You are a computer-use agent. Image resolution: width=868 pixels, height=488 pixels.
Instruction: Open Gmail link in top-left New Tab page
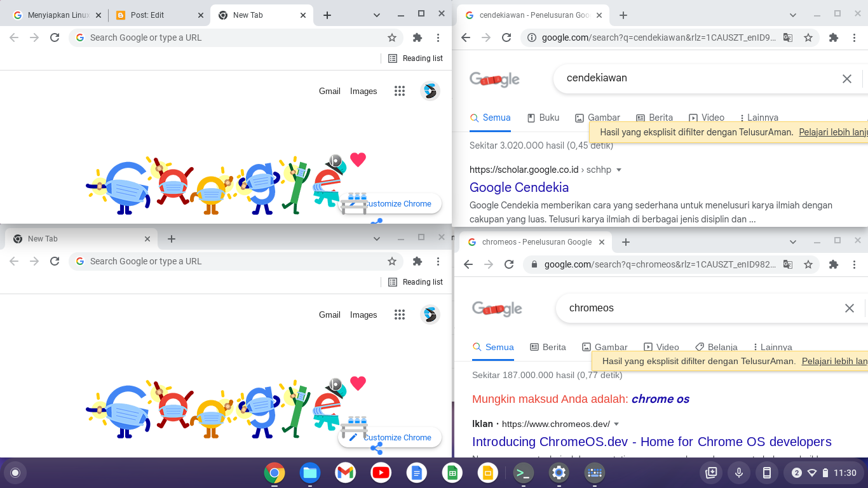330,91
